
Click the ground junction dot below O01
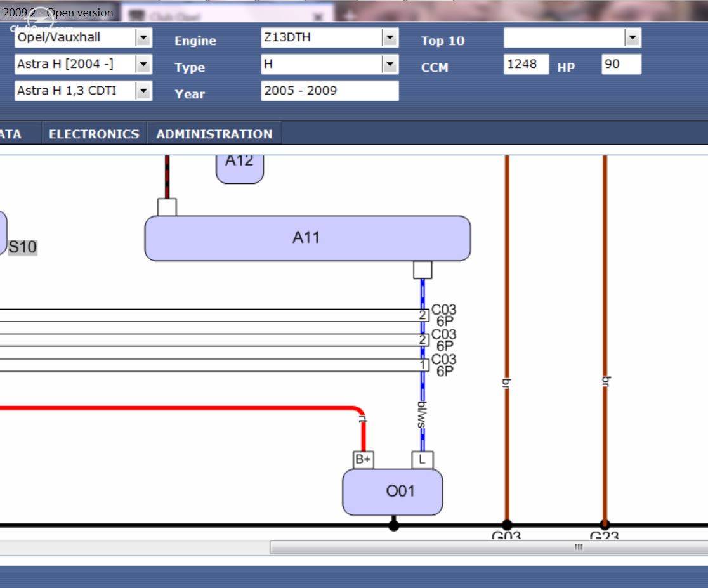point(394,525)
